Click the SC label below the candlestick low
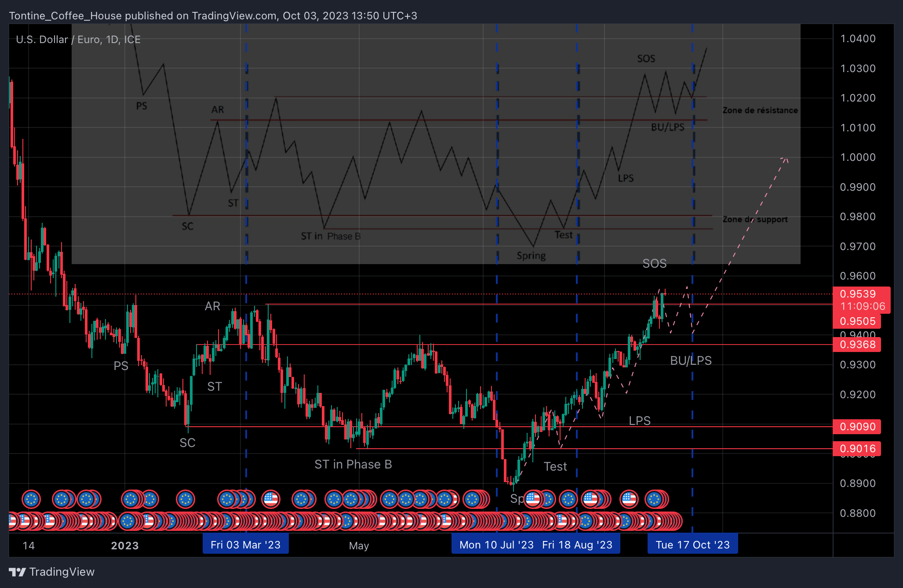Image resolution: width=903 pixels, height=588 pixels. [x=187, y=443]
